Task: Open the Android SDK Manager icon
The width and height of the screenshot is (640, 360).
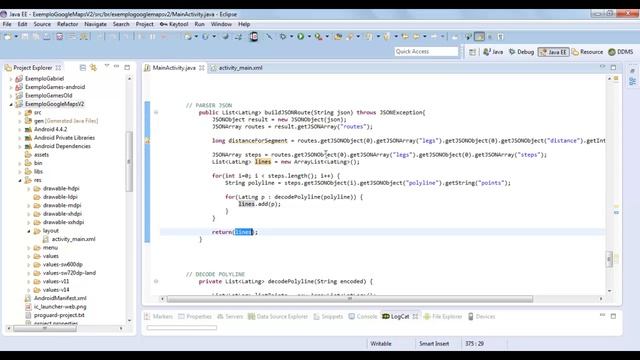Action: pos(60,37)
